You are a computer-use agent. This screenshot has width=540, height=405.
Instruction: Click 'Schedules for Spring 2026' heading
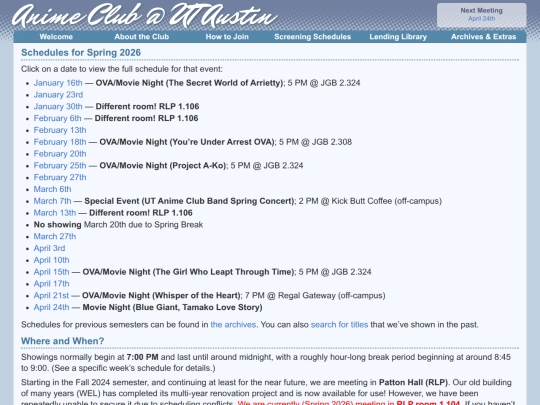tap(81, 53)
